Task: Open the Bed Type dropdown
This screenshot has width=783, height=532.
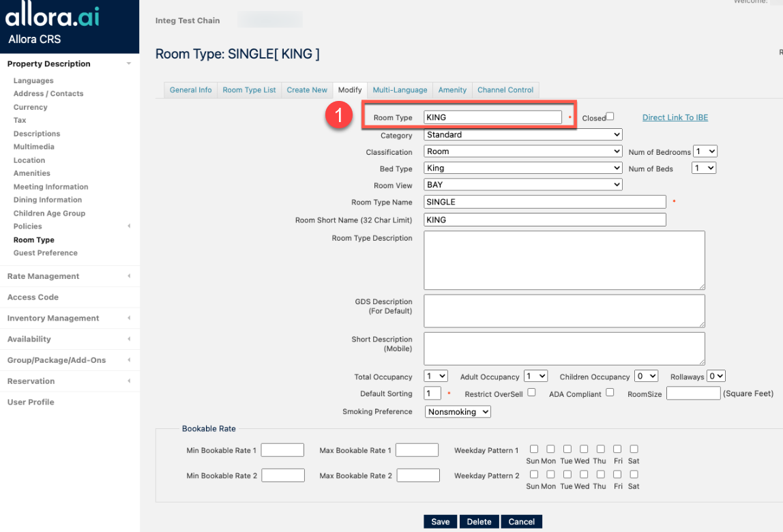Action: coord(522,168)
